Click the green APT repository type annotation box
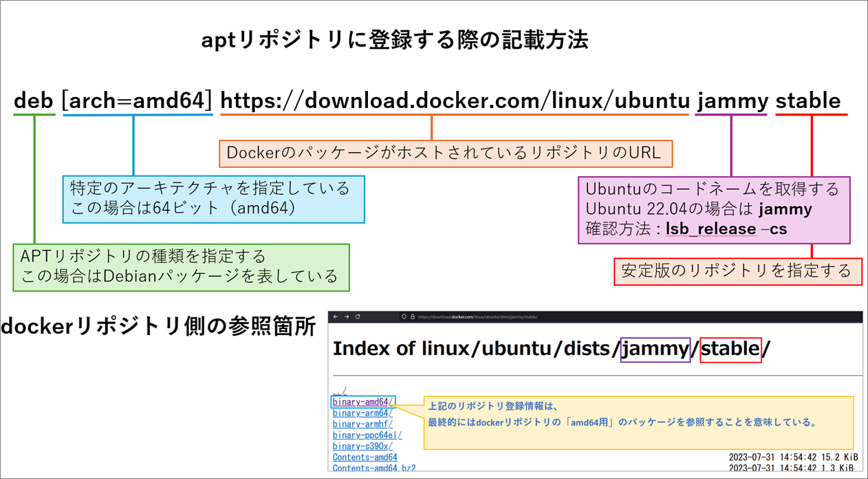The width and height of the screenshot is (868, 479). pyautogui.click(x=180, y=267)
